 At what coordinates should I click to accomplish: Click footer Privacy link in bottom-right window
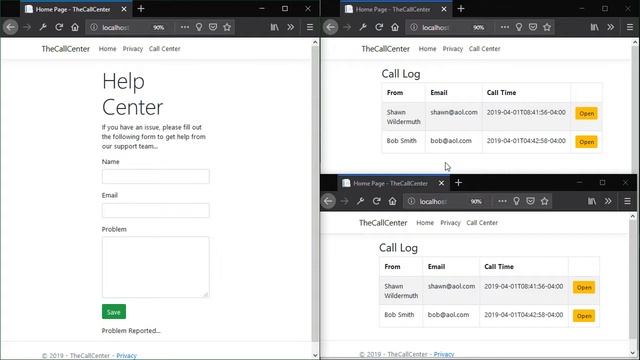tap(444, 354)
